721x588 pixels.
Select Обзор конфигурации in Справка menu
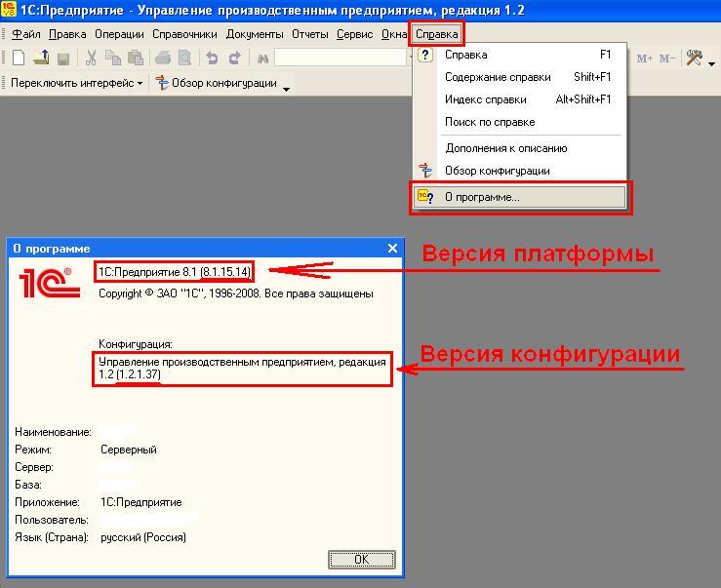(520, 171)
